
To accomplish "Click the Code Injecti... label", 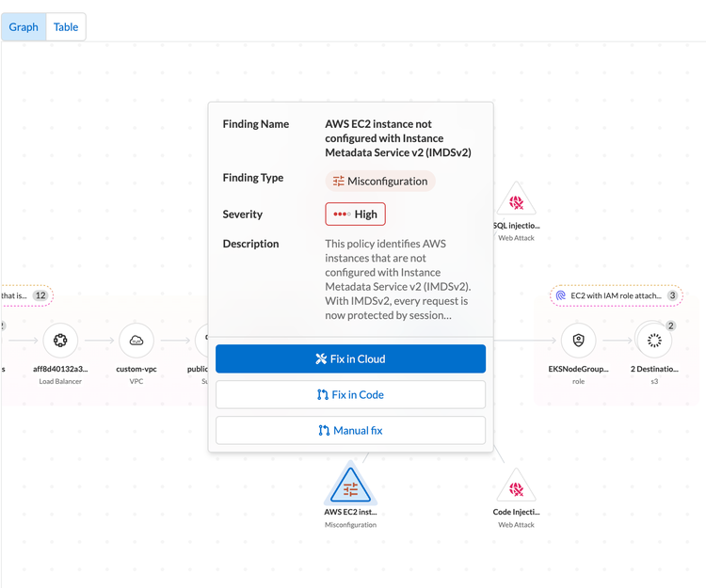I will 516,512.
